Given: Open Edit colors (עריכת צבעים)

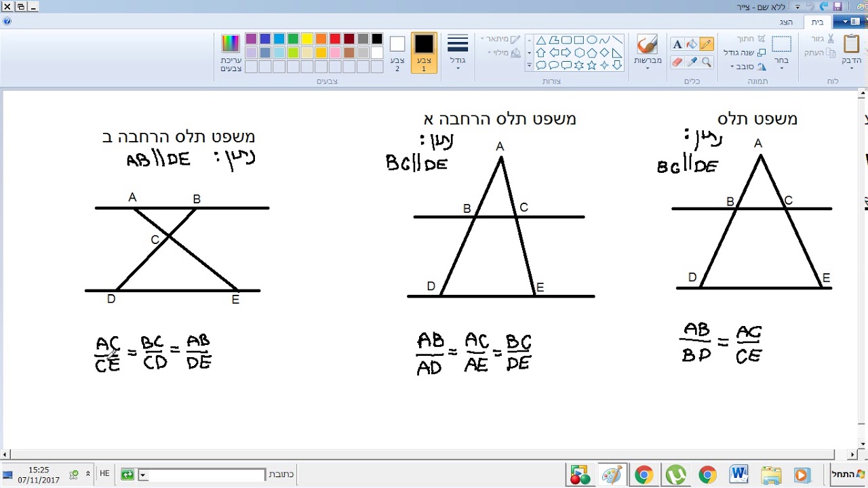Looking at the screenshot, I should [x=231, y=53].
